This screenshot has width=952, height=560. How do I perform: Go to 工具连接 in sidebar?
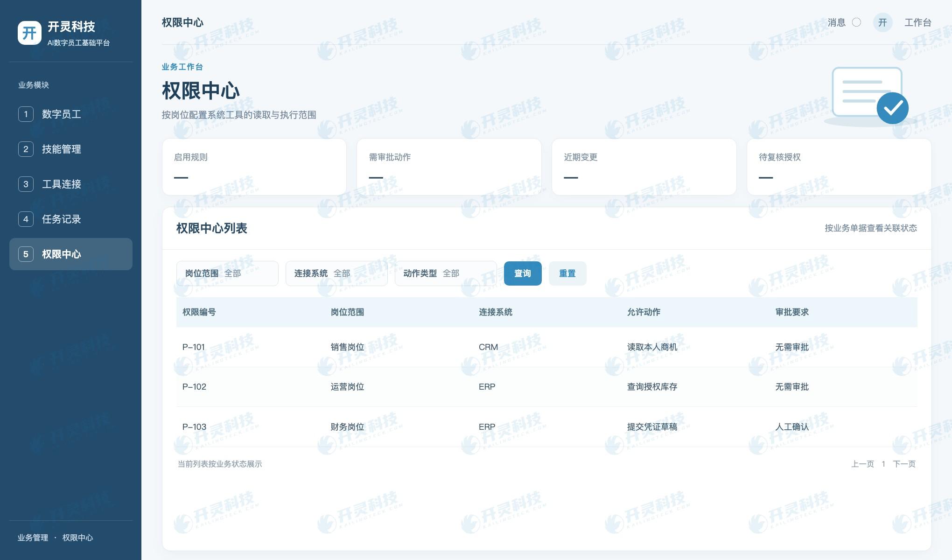[x=71, y=184]
